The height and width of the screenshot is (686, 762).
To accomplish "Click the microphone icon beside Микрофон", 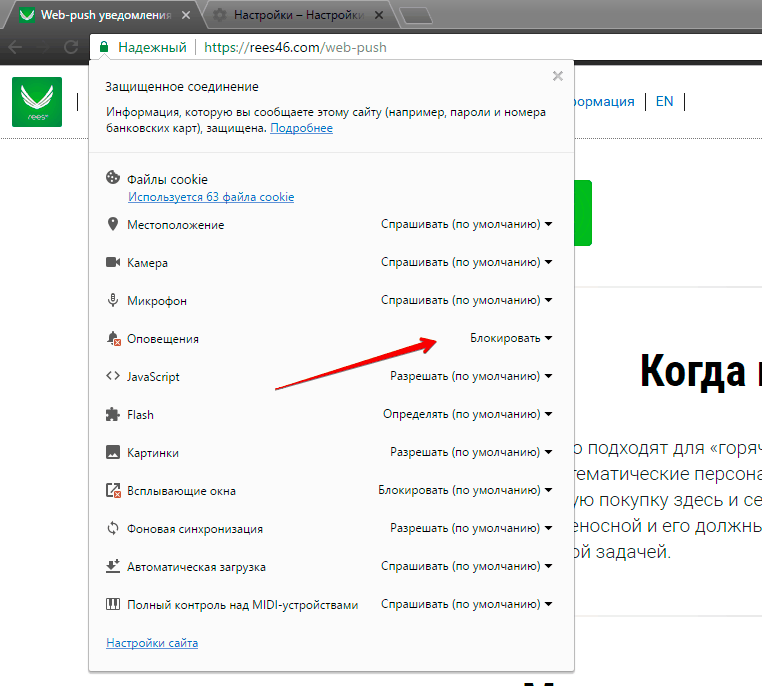I will coord(113,300).
